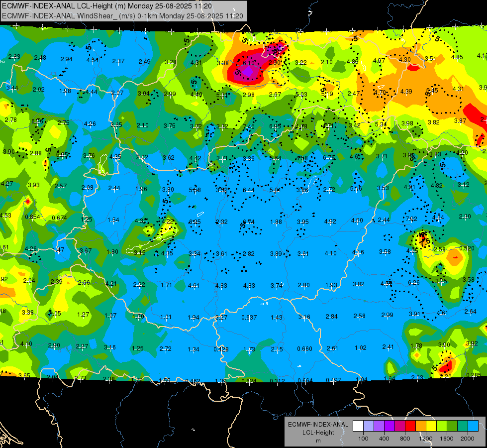This screenshot has width=487, height=448.
Task: Click the wind shear value 6.44
Action: pos(248,190)
